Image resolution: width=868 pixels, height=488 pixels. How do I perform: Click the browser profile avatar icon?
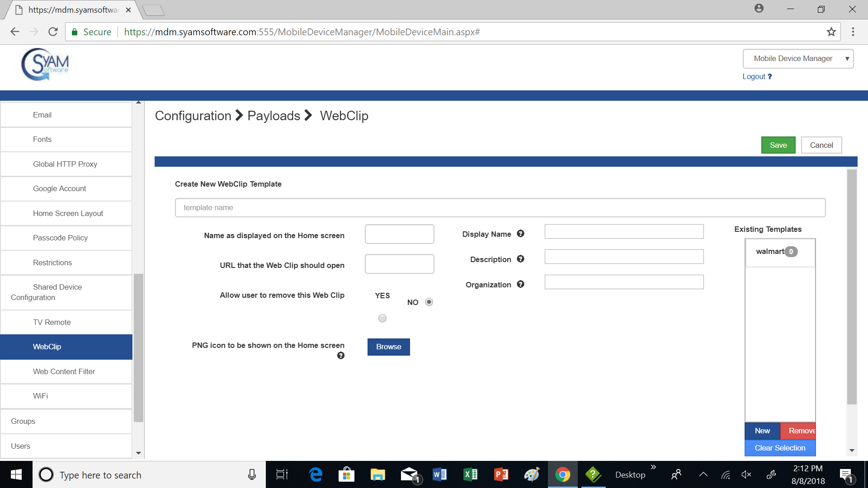pos(759,8)
